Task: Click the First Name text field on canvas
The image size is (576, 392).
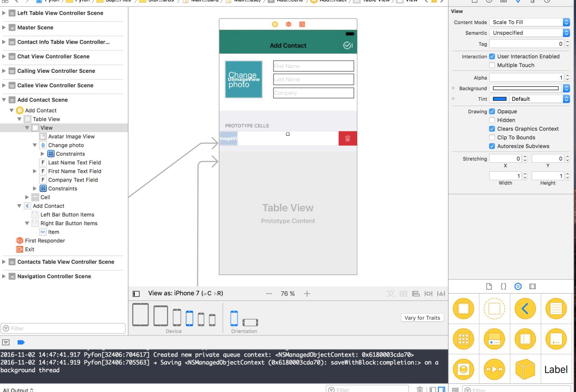Action: point(314,66)
